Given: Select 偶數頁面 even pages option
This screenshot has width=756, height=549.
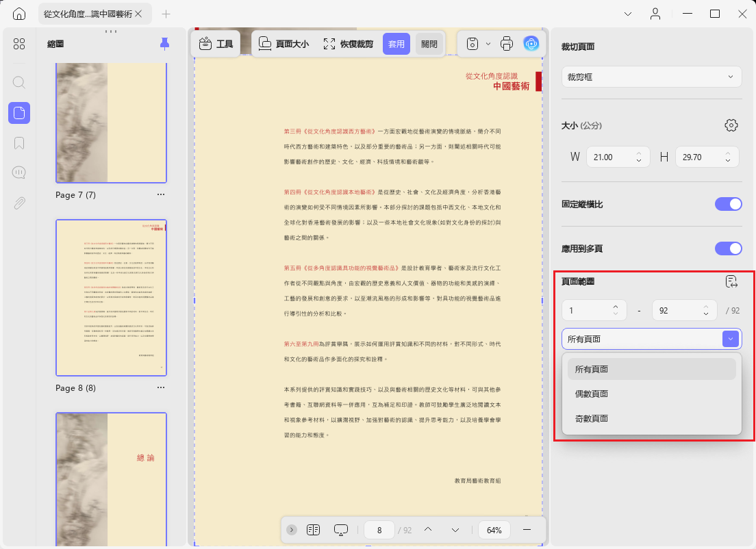Looking at the screenshot, I should (651, 394).
